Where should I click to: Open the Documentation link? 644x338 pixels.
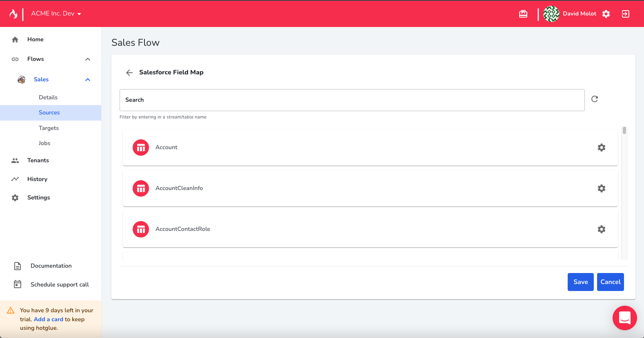[51, 266]
